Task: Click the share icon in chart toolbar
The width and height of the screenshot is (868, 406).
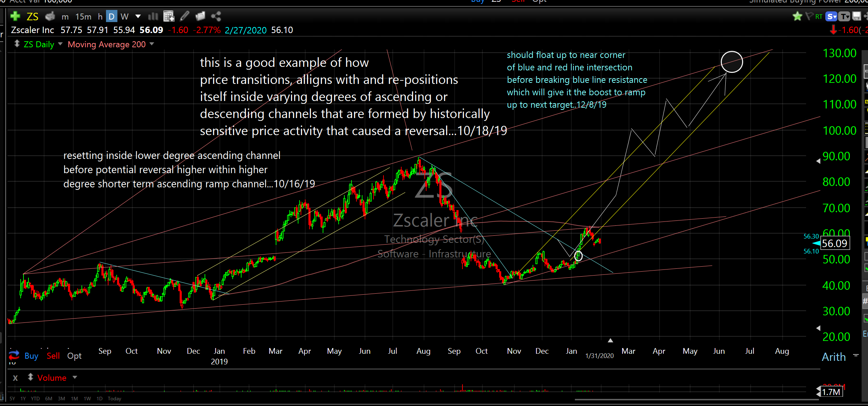Action: 216,16
